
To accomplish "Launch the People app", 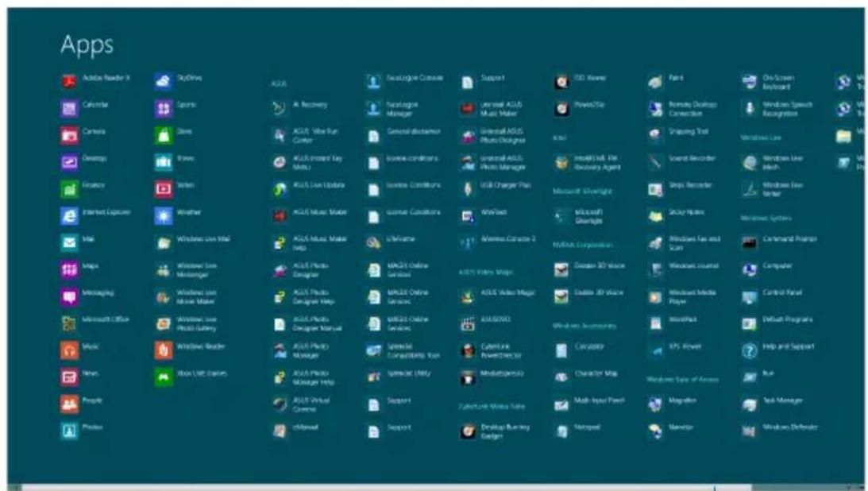I will click(81, 404).
